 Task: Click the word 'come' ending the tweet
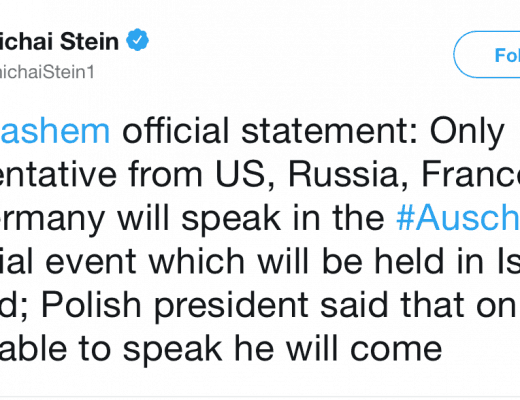point(396,350)
